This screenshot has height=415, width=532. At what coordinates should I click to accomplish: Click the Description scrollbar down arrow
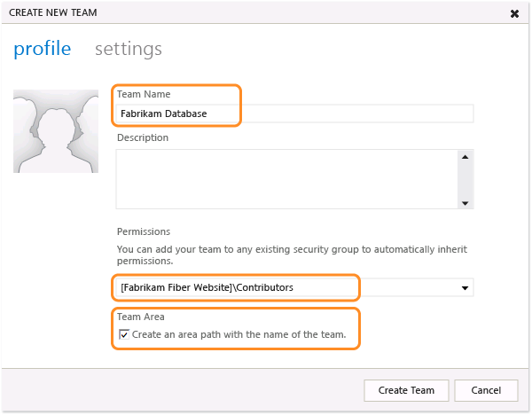(465, 202)
